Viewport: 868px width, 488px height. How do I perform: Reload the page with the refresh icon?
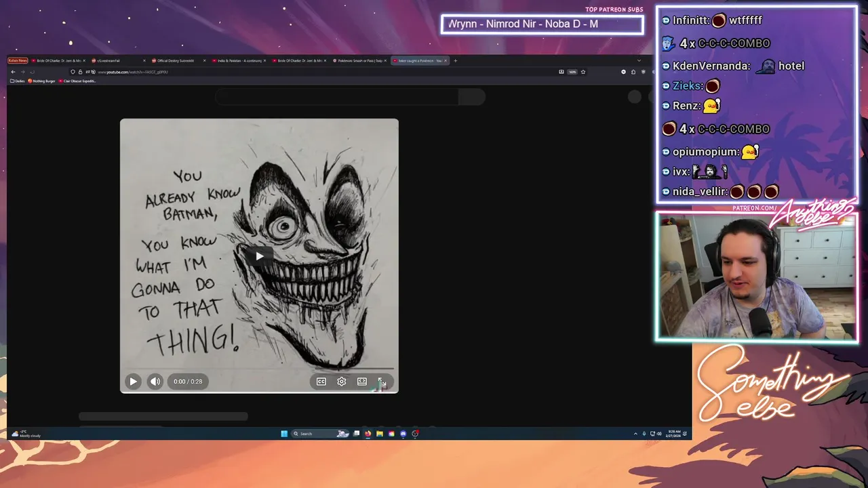(x=32, y=72)
